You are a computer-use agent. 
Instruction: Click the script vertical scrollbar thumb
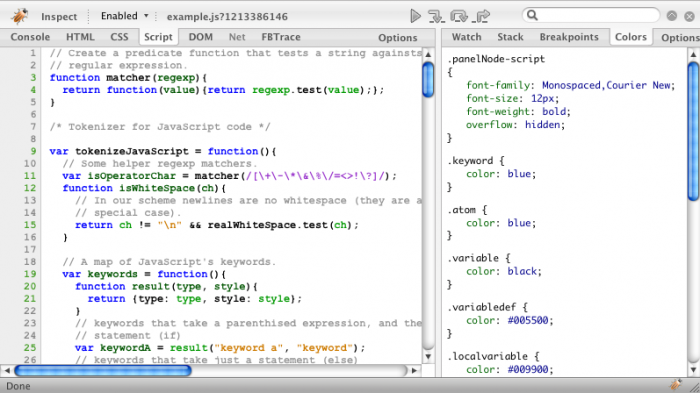click(428, 79)
